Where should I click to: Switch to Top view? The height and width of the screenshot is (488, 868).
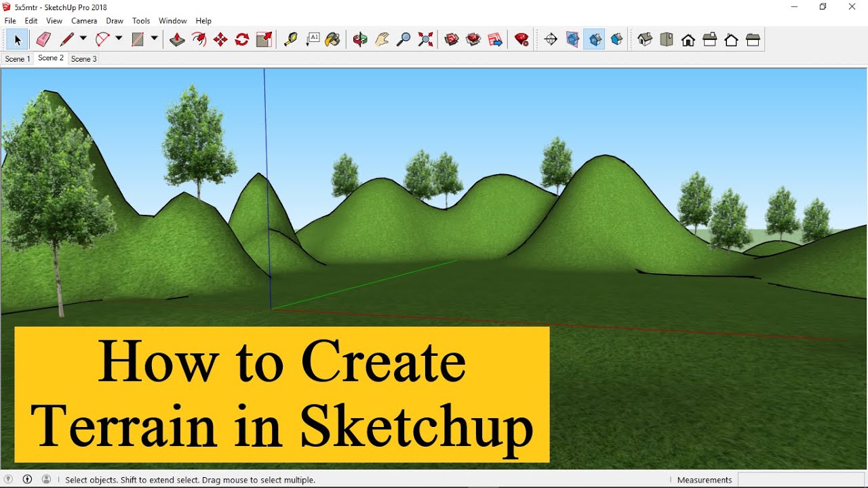[x=667, y=40]
